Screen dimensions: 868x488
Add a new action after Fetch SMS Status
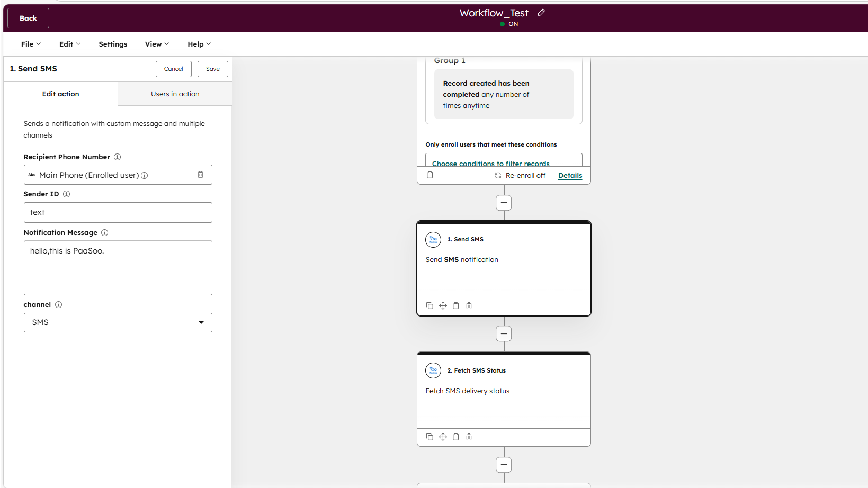pos(503,464)
